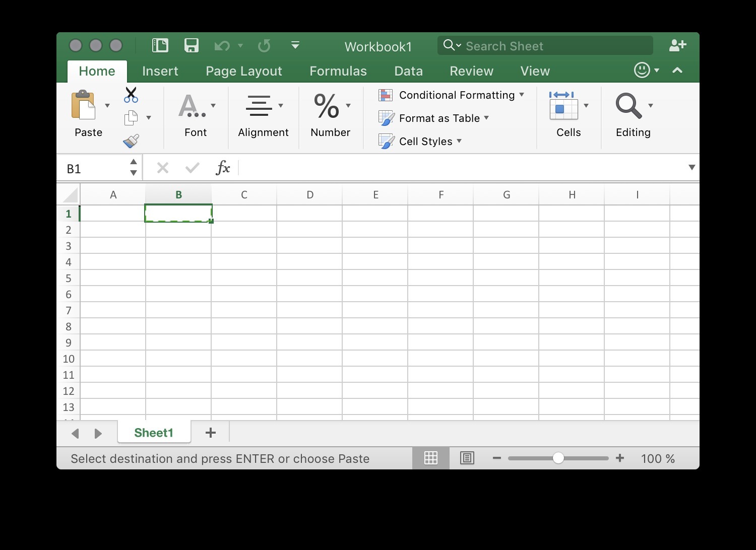Switch to Page Layout view in status bar

(467, 458)
